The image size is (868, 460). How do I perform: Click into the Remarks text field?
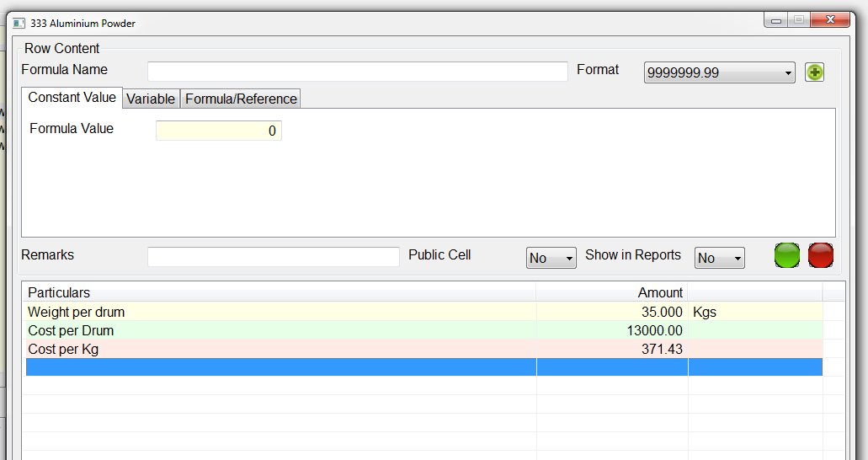click(273, 256)
